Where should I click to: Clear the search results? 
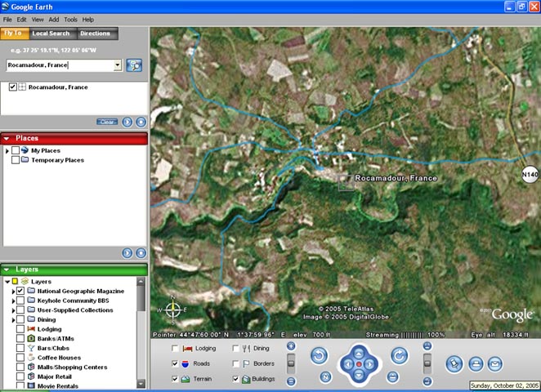(107, 122)
